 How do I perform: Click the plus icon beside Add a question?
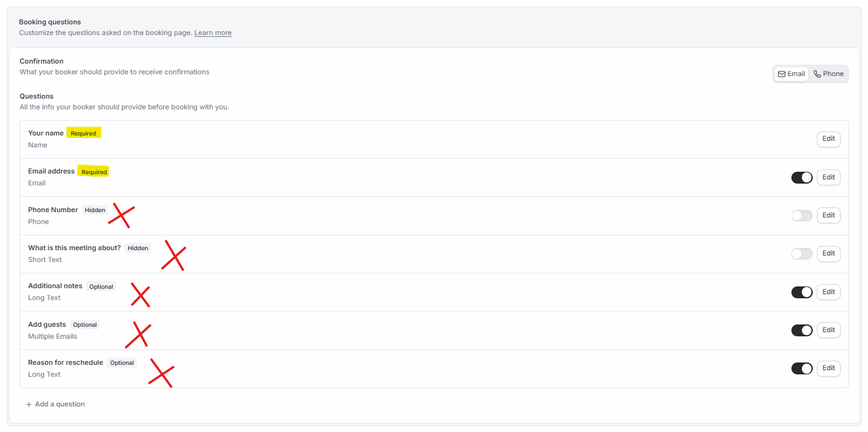[28, 404]
